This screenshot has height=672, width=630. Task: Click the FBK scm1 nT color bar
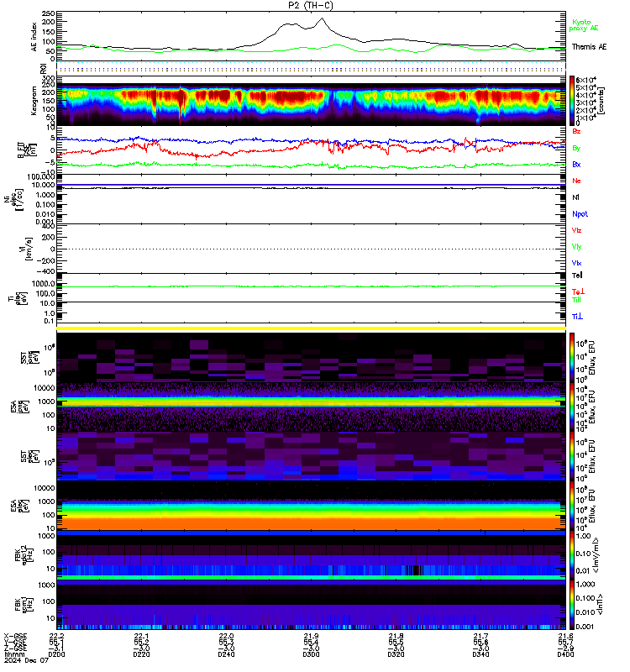(x=572, y=605)
